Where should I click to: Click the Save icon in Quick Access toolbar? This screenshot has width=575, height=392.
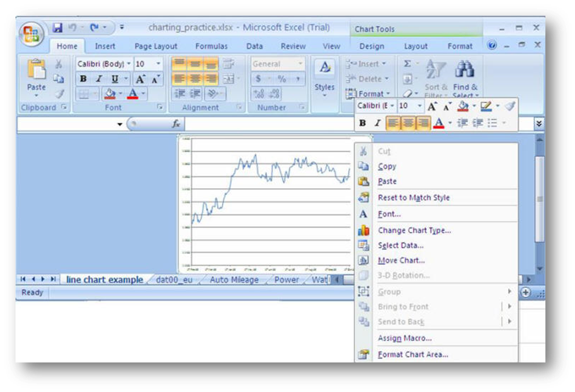tap(57, 28)
